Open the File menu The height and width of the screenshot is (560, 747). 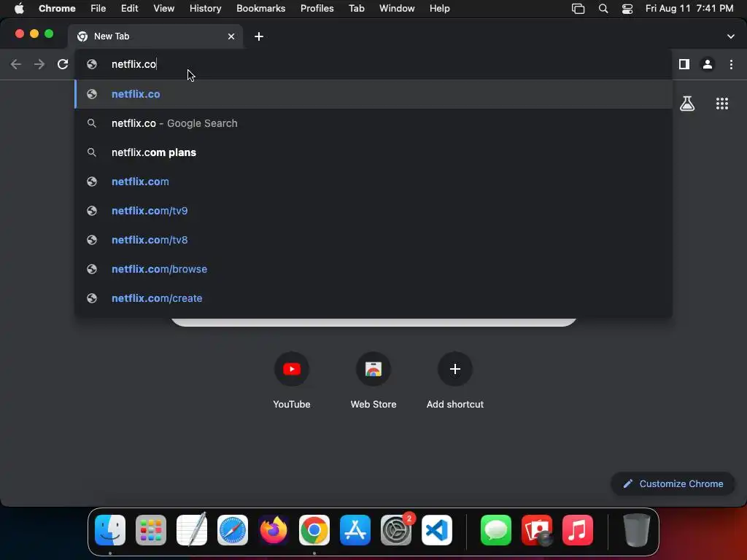[98, 9]
